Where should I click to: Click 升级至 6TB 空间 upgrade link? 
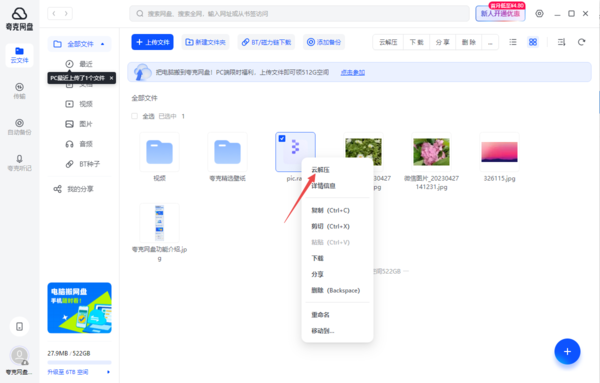coord(68,372)
